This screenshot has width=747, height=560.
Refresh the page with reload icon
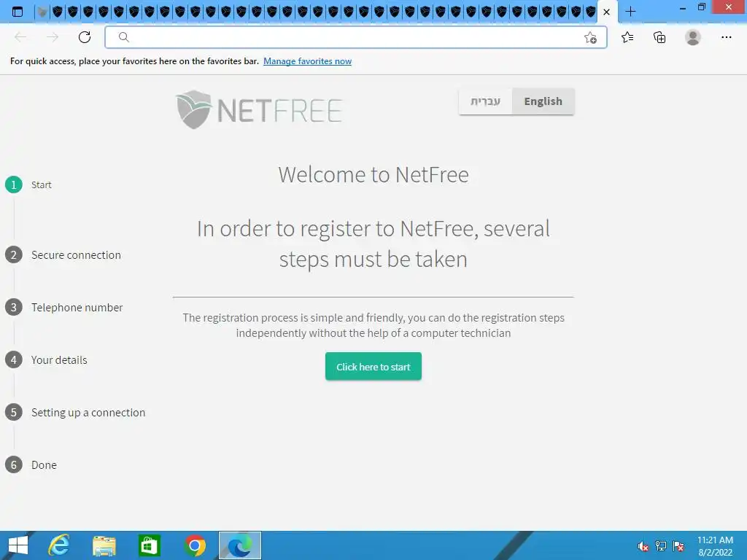(x=85, y=37)
